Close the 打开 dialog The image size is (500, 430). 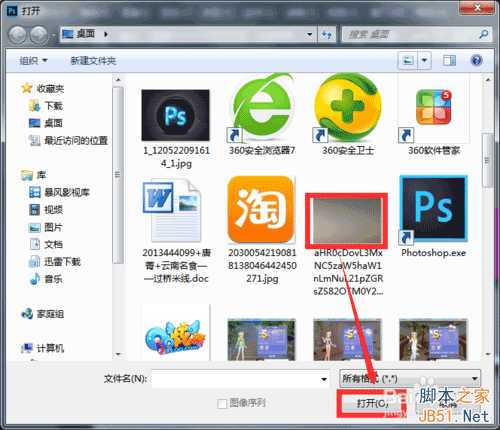point(477,7)
